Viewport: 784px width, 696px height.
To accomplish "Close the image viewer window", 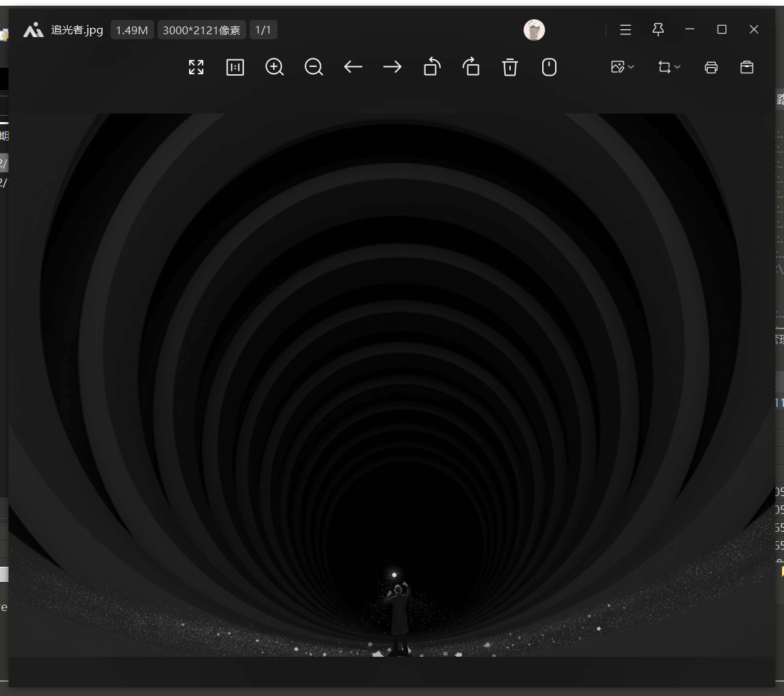I will (754, 29).
